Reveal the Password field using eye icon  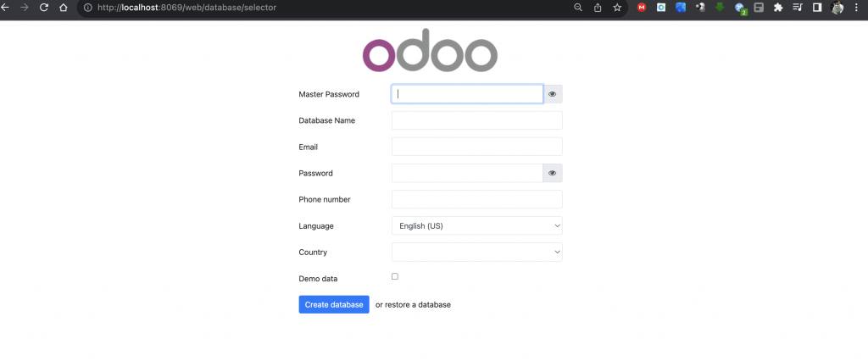click(553, 173)
